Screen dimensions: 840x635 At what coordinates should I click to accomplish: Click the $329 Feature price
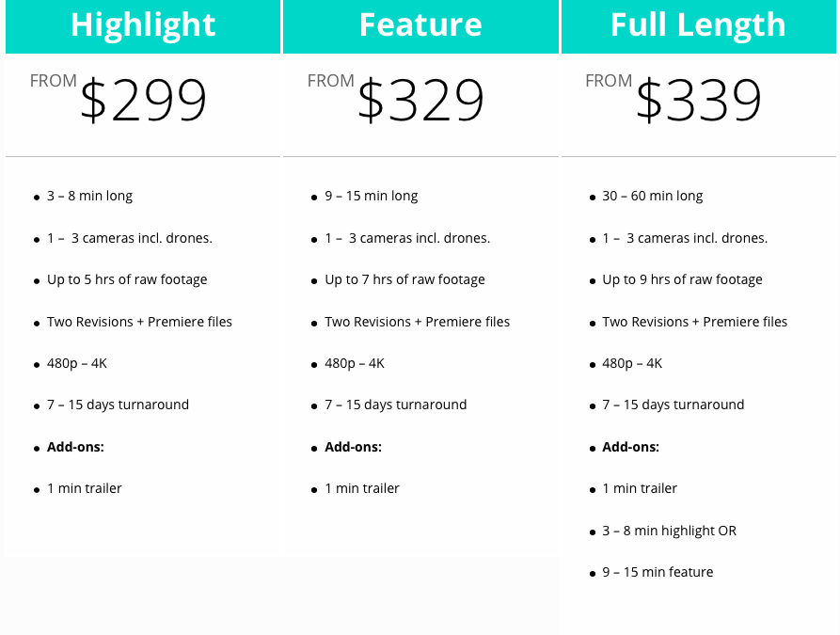[x=420, y=100]
